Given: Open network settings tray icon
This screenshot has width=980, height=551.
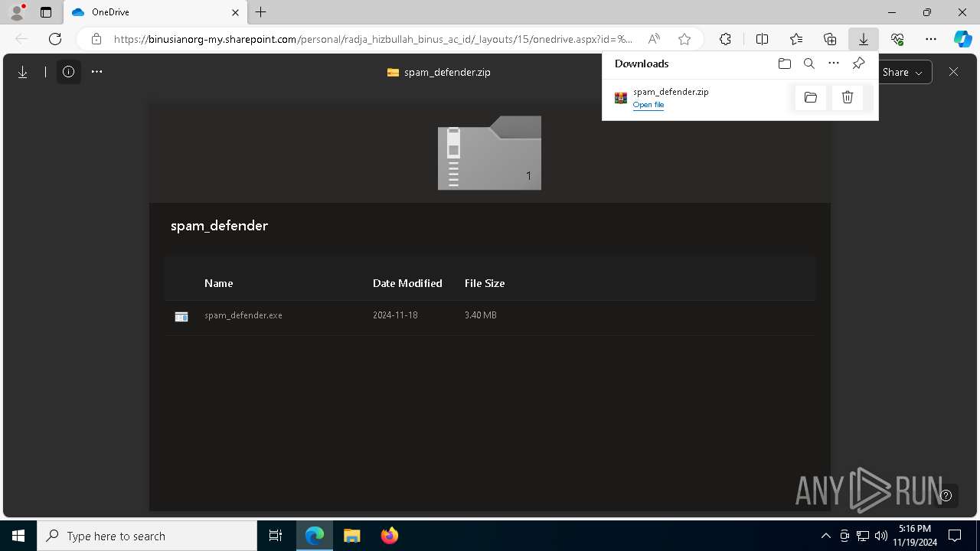Looking at the screenshot, I should 863,536.
